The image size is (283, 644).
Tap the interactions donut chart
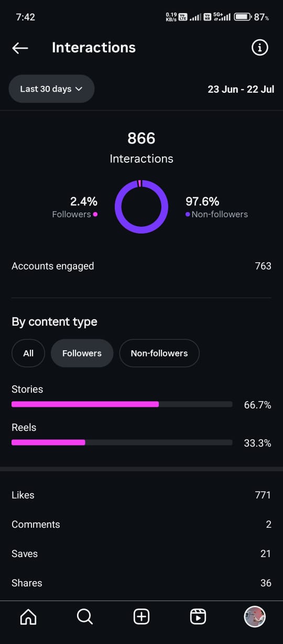click(141, 207)
